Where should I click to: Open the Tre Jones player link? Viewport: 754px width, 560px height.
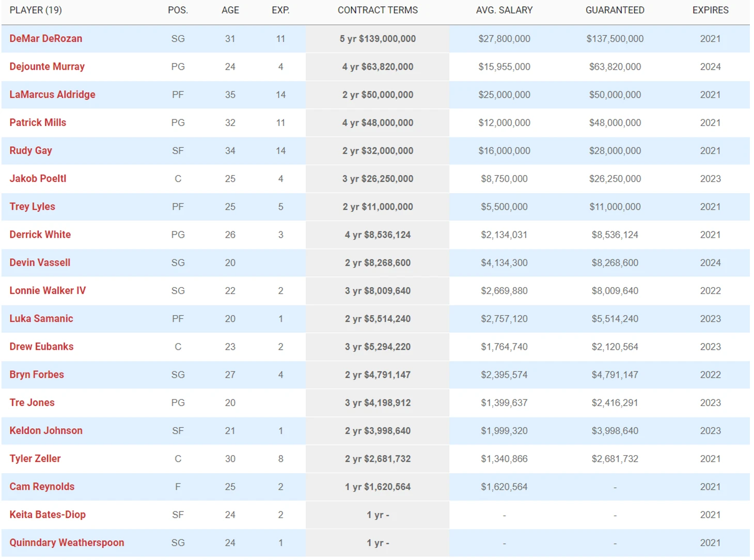point(32,402)
